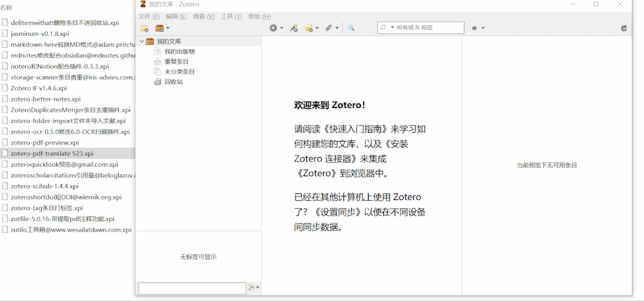Click the Zotero app icon in title bar

point(143,4)
